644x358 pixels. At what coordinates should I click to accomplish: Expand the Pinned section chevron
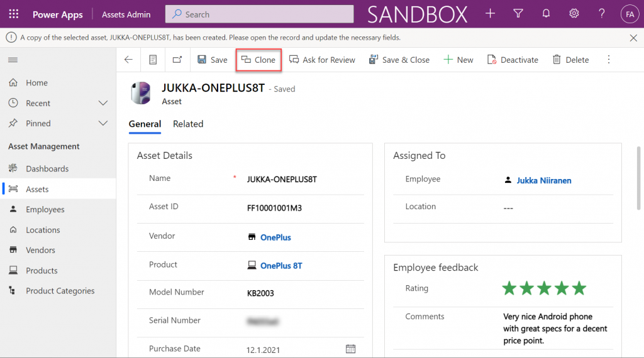click(104, 124)
